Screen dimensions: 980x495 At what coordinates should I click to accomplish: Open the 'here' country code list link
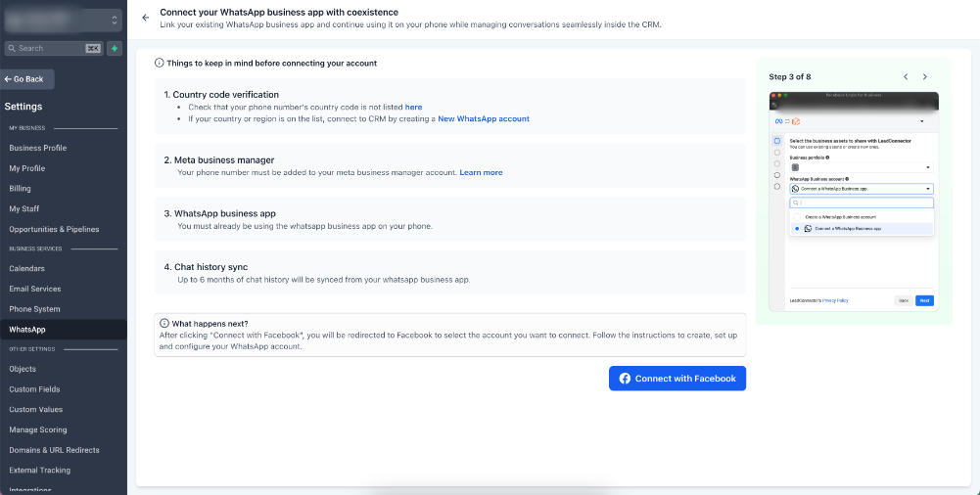click(414, 108)
